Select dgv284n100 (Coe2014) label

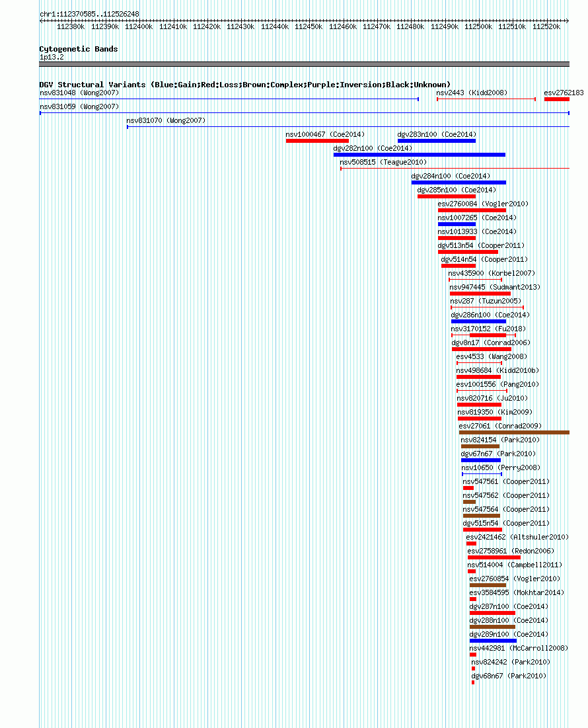point(451,176)
